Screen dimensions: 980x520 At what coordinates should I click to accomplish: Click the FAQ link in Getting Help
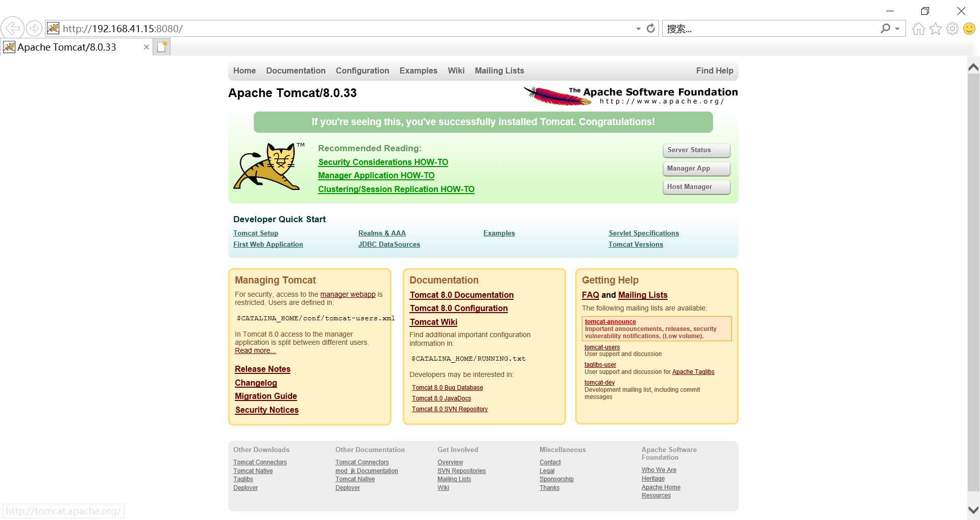(590, 295)
